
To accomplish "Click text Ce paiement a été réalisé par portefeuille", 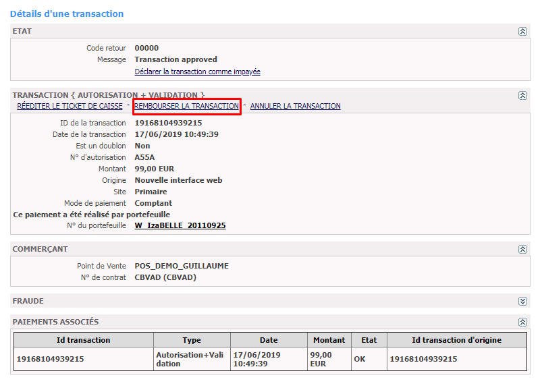I will click(92, 215).
